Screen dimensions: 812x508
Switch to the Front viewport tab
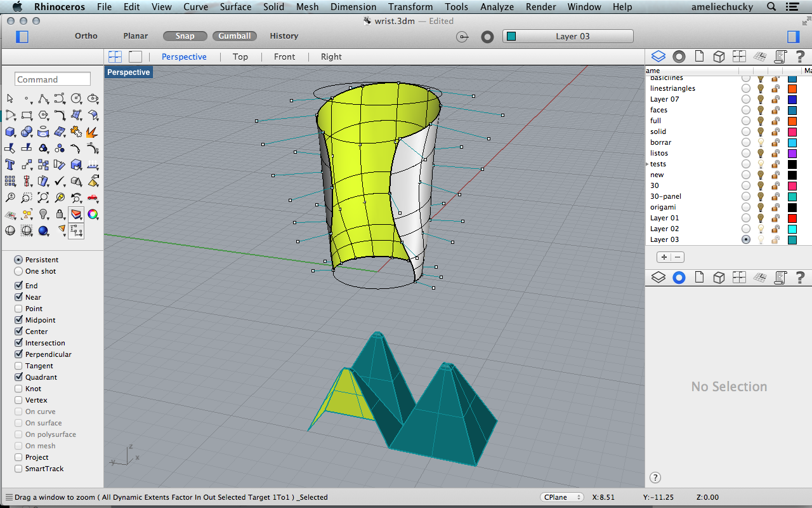pos(284,57)
